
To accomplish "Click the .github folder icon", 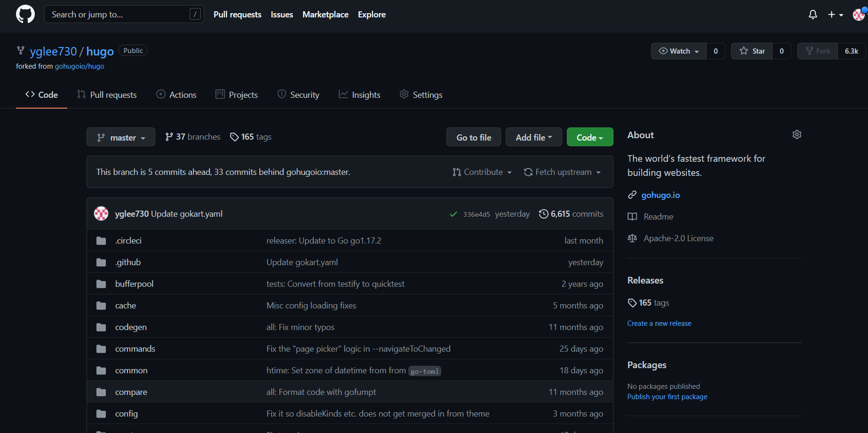I will (x=101, y=262).
